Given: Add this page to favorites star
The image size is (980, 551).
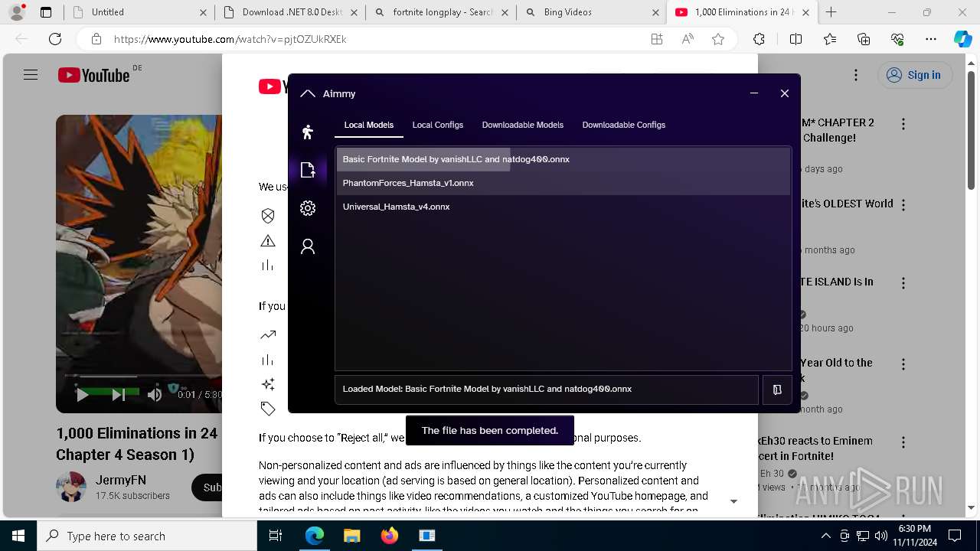Looking at the screenshot, I should coord(718,39).
